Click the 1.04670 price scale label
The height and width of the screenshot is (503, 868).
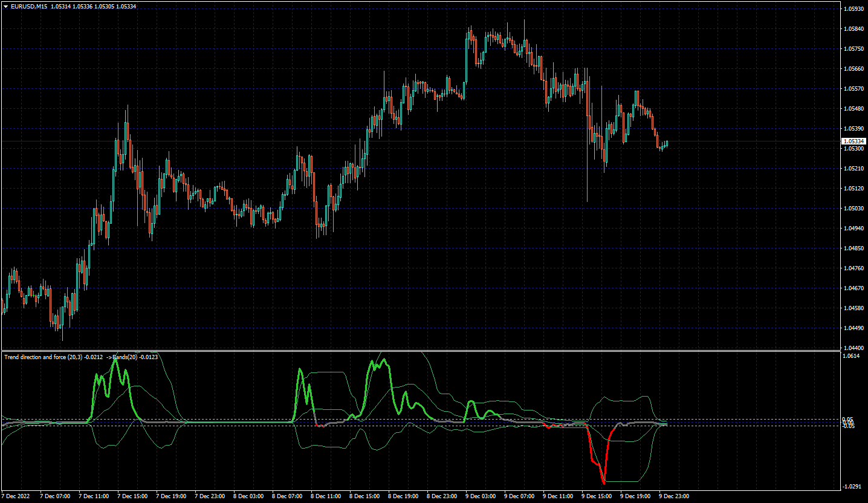point(853,288)
